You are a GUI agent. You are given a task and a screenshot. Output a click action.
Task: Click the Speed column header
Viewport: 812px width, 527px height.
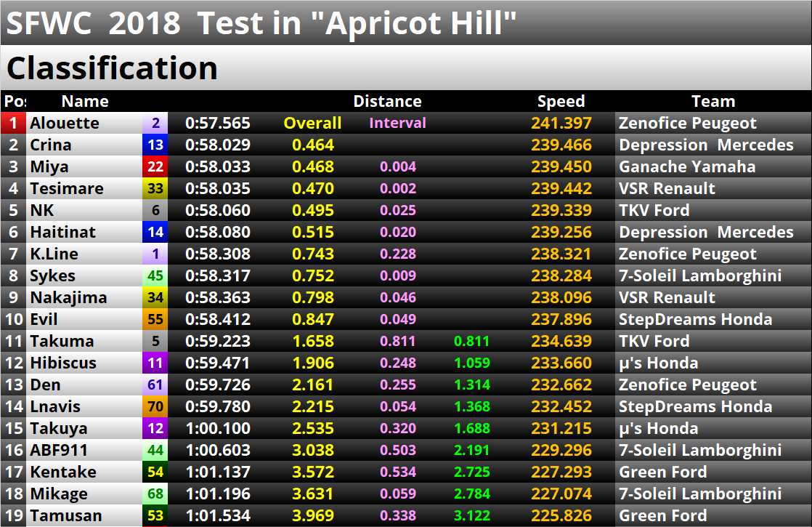click(x=561, y=102)
